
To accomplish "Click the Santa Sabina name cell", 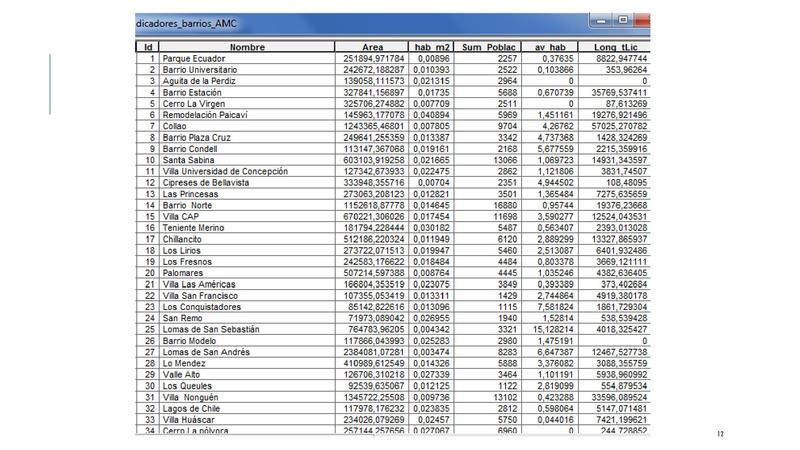I will point(190,160).
